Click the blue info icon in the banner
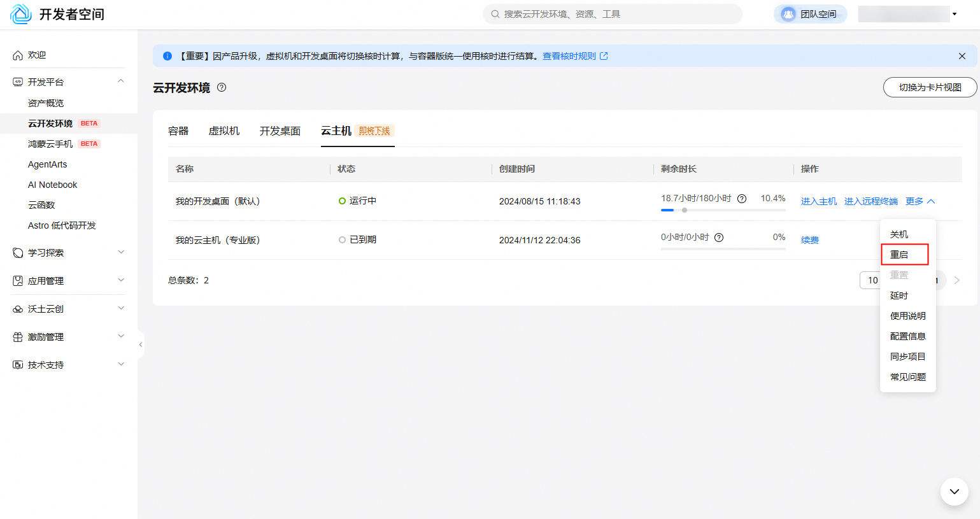The height and width of the screenshot is (519, 980). tap(167, 56)
